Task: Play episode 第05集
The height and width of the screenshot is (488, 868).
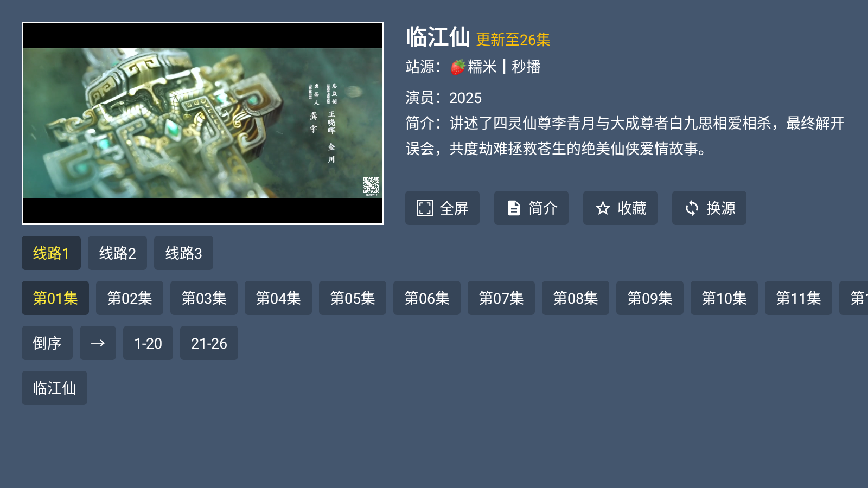Action: 353,298
